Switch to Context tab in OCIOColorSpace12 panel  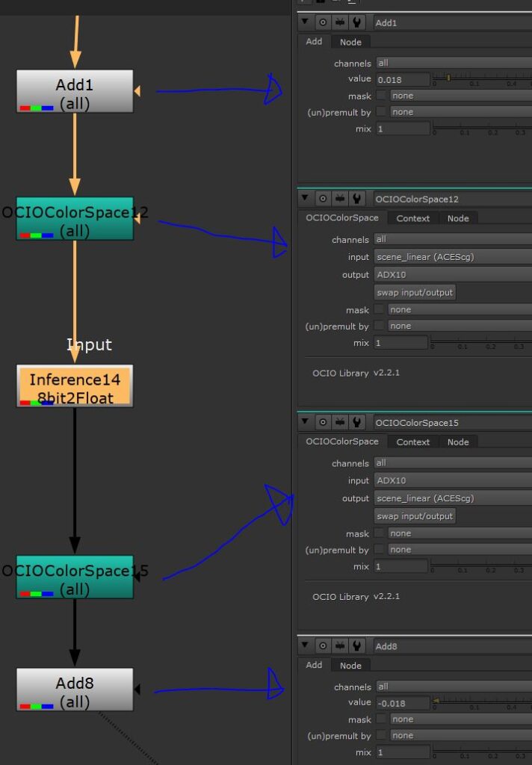tap(412, 218)
